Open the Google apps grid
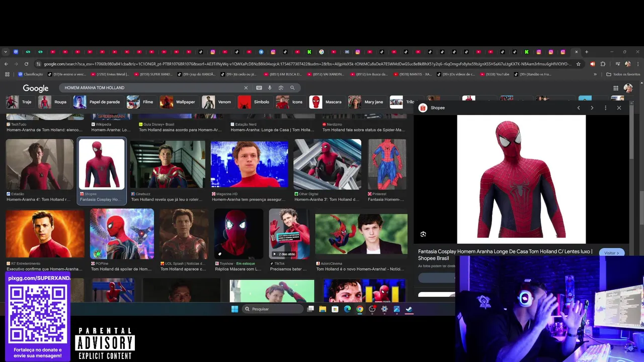Screen dimensions: 644x362 pos(616,88)
